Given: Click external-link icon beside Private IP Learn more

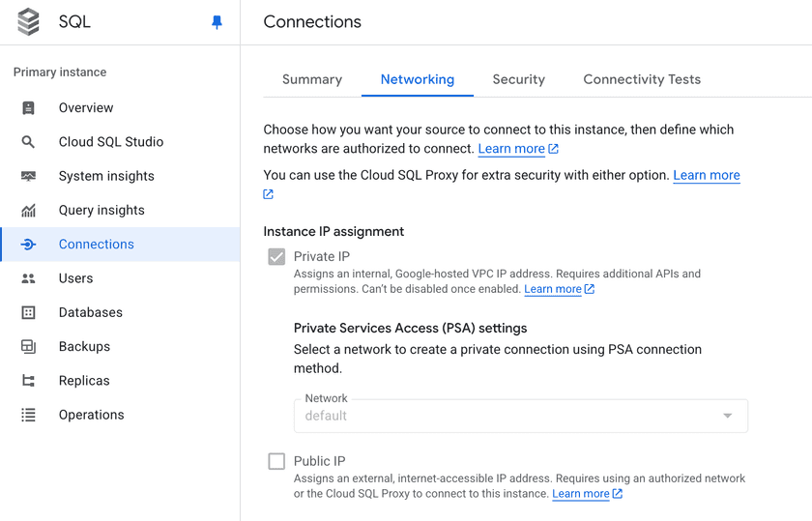Looking at the screenshot, I should [590, 289].
